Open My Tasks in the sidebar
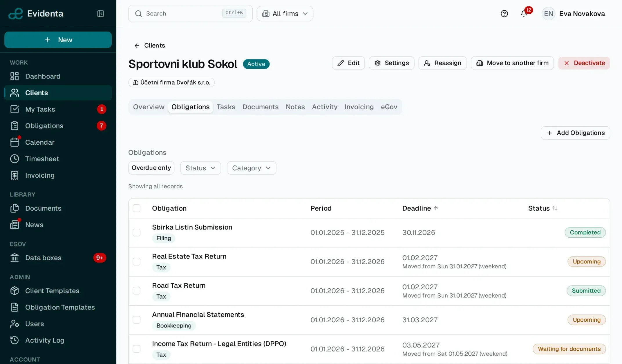The height and width of the screenshot is (364, 622). tap(58, 109)
